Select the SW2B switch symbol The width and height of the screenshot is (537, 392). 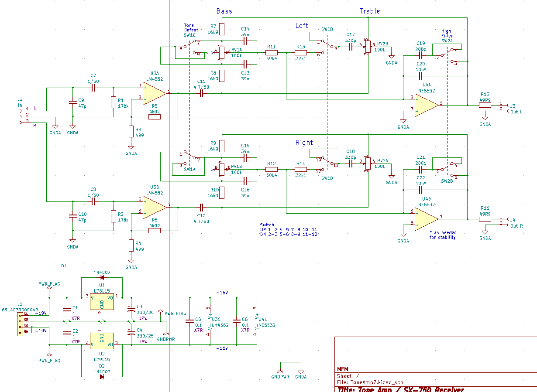[x=447, y=170]
